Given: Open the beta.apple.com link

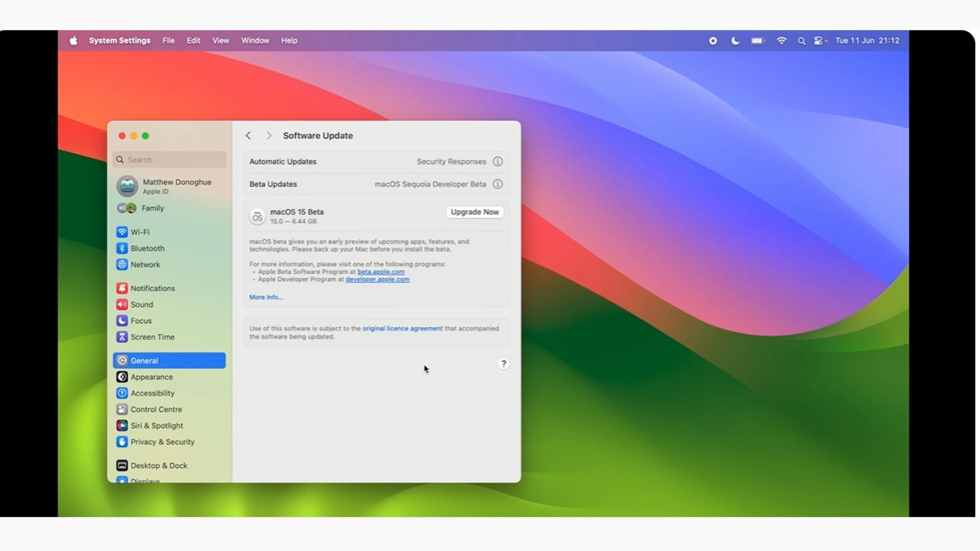Looking at the screenshot, I should (x=381, y=272).
